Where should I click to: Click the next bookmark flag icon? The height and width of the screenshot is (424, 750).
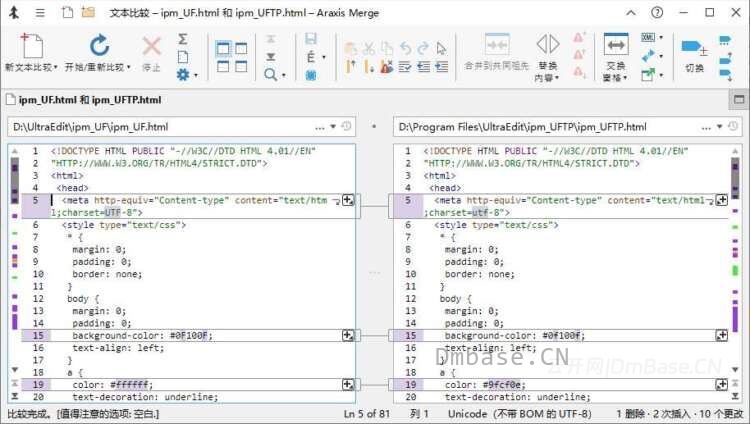click(x=369, y=67)
